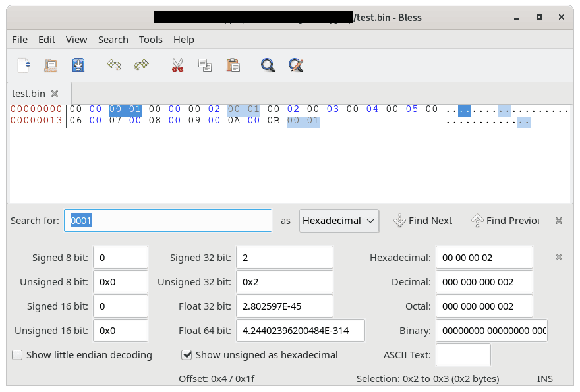Close the conversion table panel with its X
The width and height of the screenshot is (580, 392).
pyautogui.click(x=559, y=257)
